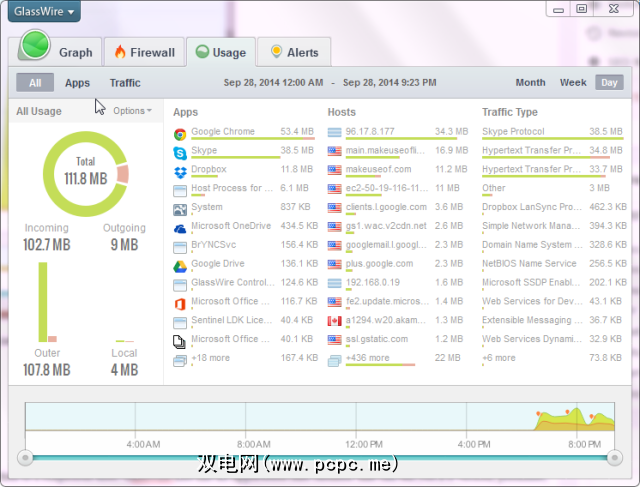The width and height of the screenshot is (640, 487).
Task: Open the Options dropdown in All Usage
Action: pyautogui.click(x=132, y=111)
